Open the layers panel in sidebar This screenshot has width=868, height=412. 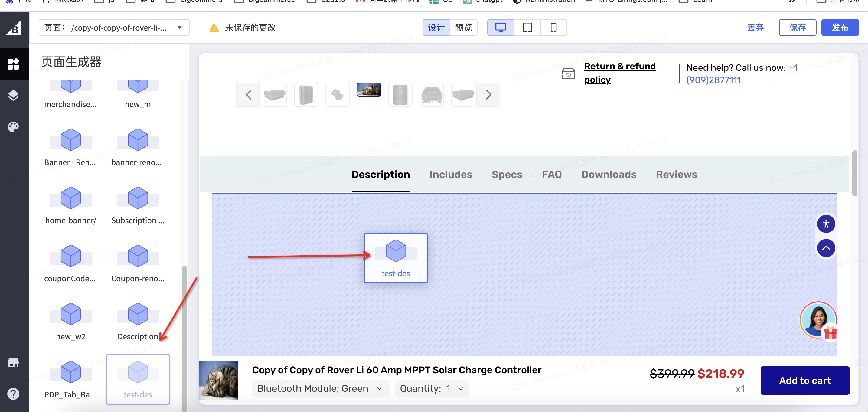(x=14, y=95)
